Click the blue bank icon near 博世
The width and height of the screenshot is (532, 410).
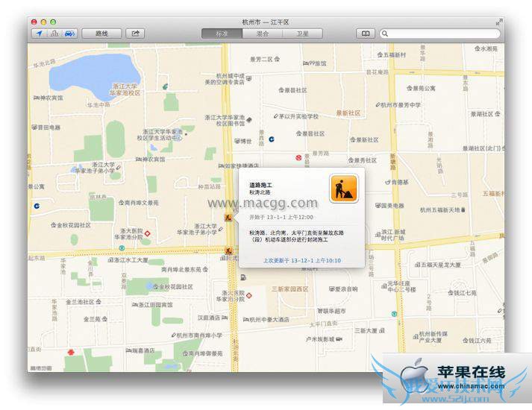click(272, 139)
